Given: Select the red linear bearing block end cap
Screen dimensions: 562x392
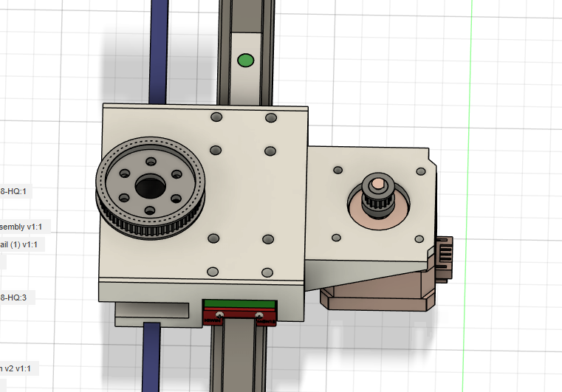Looking at the screenshot, I should coord(239,317).
